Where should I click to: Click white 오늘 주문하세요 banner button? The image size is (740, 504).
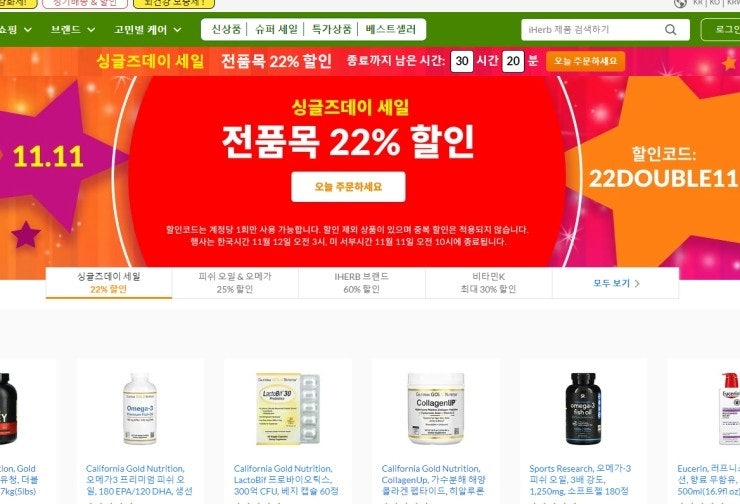pos(348,187)
